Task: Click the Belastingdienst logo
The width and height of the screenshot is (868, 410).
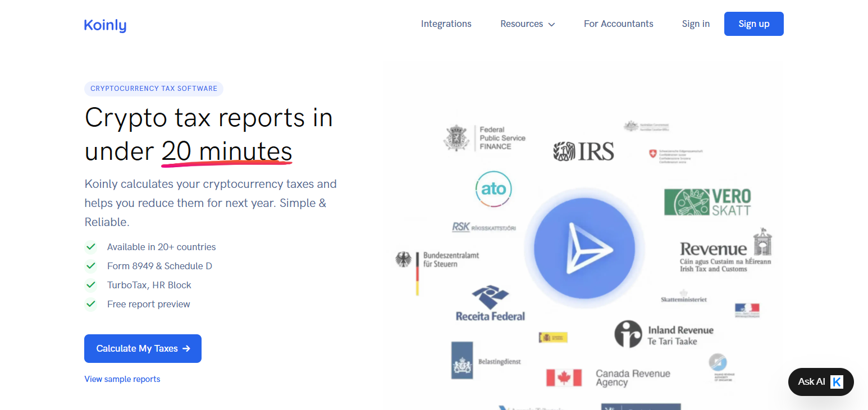Action: click(486, 361)
